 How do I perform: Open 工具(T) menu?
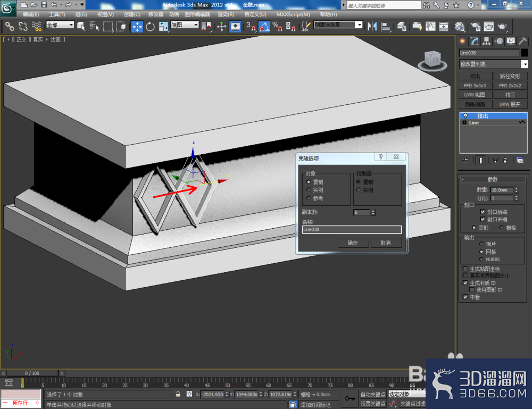(57, 14)
